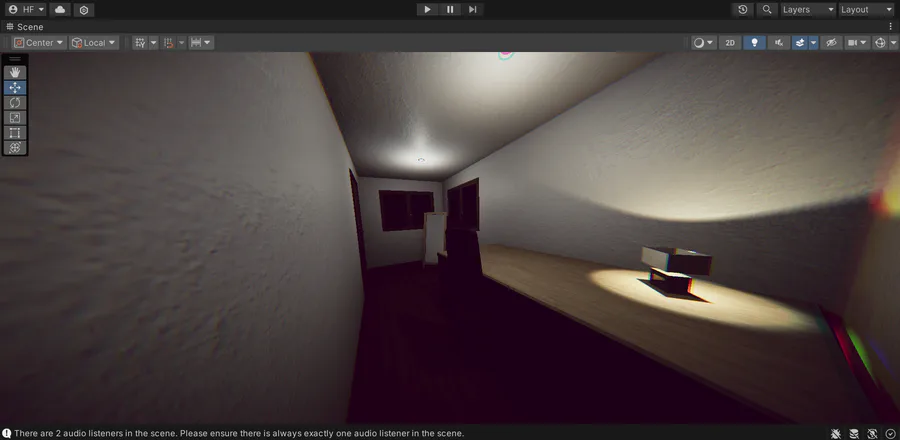The height and width of the screenshot is (440, 900).
Task: Change the Local handle rotation dropdown
Action: (94, 42)
